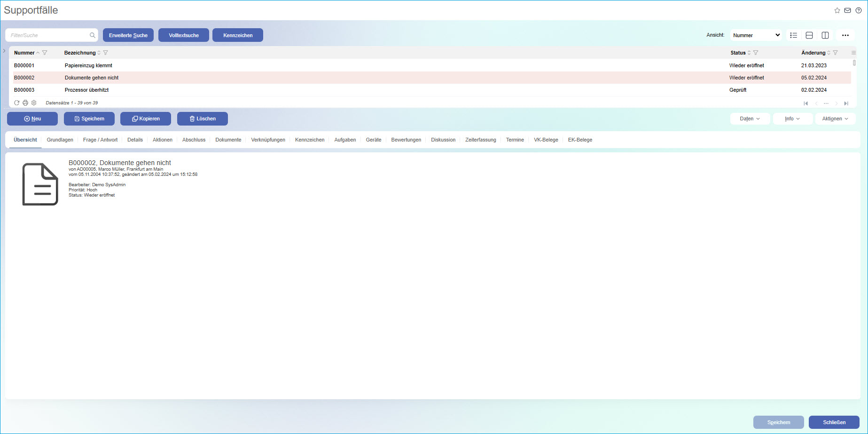
Task: Start a Volltextsuche
Action: click(x=184, y=35)
